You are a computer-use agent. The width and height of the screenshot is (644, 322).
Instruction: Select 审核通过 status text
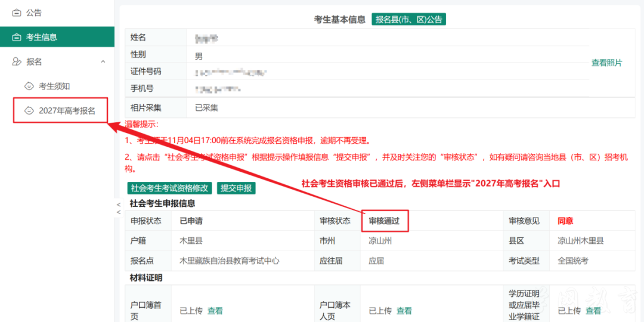[384, 221]
